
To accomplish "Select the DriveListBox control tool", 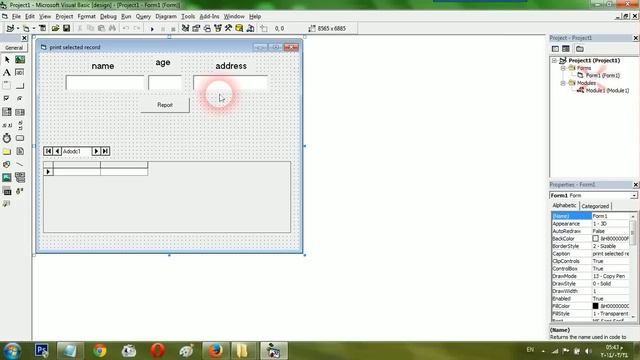I will coord(20,138).
